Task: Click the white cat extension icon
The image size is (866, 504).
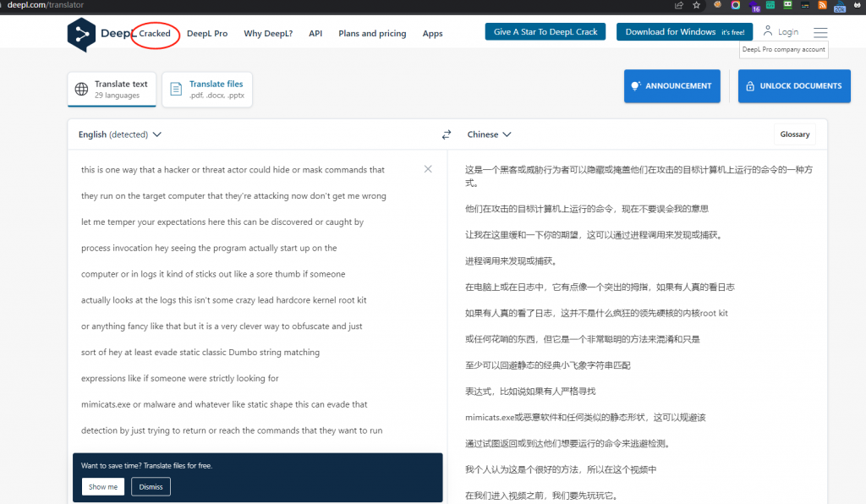Action: 858,4
